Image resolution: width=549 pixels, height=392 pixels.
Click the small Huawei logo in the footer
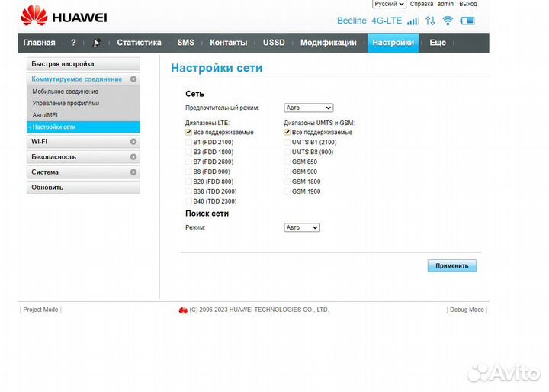tap(183, 310)
